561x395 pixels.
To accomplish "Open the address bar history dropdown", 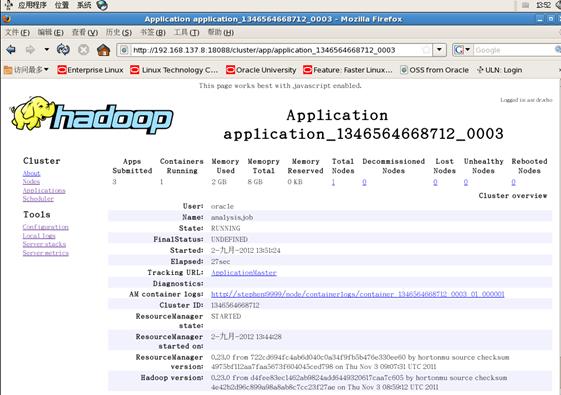I will point(439,50).
